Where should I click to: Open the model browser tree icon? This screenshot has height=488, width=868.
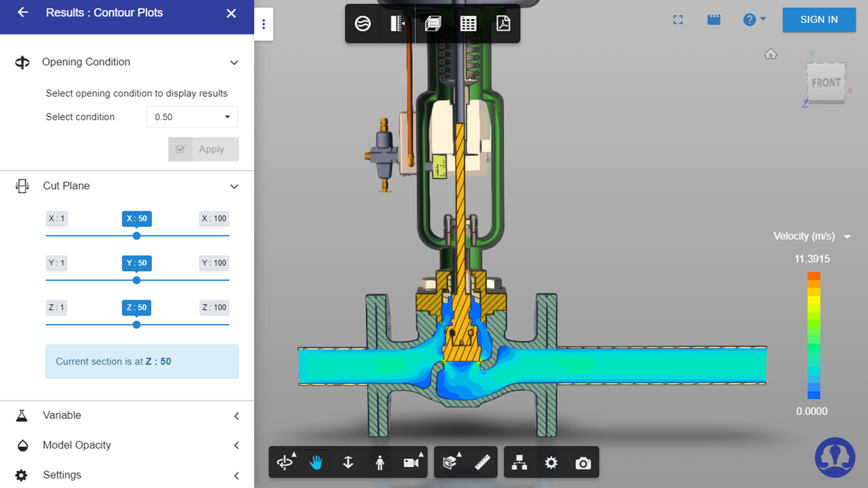(519, 462)
